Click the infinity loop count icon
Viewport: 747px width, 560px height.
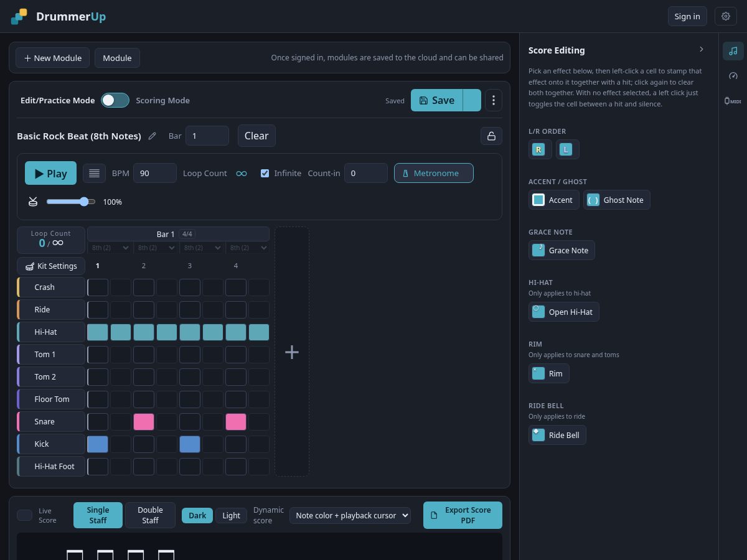click(x=242, y=174)
